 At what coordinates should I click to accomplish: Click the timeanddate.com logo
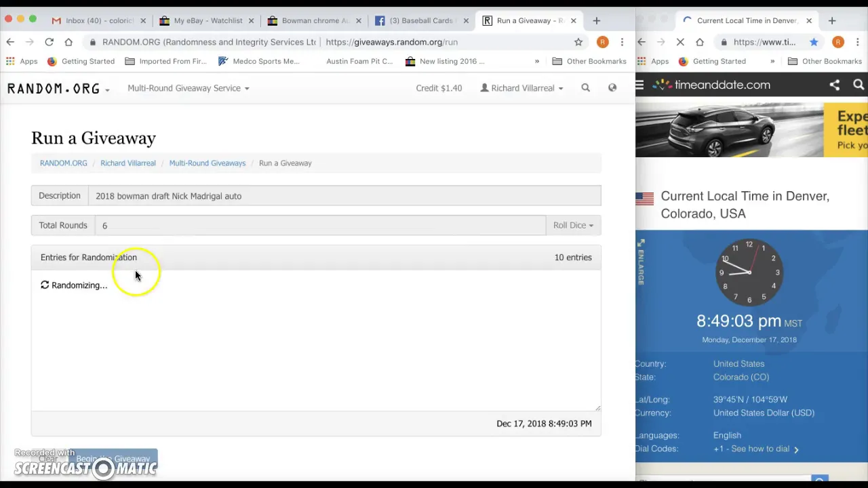712,85
